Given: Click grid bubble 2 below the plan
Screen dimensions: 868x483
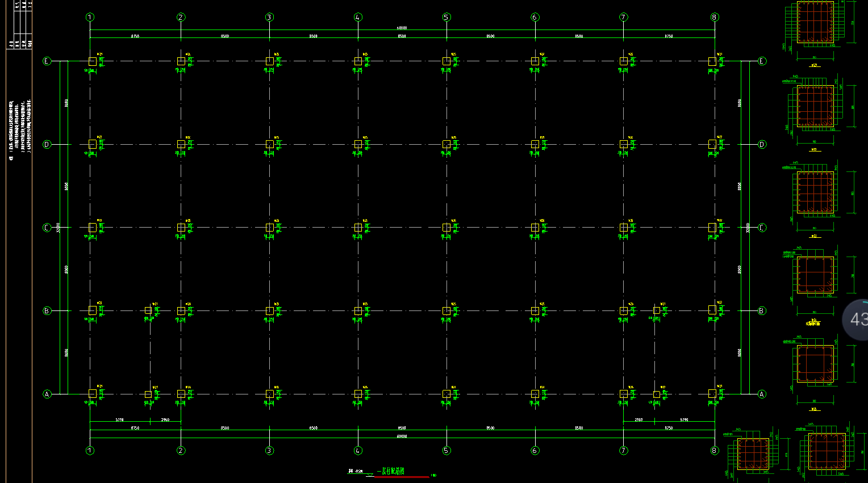Looking at the screenshot, I should pyautogui.click(x=181, y=451).
